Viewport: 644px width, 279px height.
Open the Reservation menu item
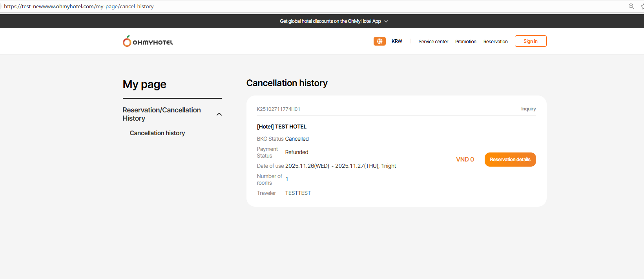coord(495,42)
